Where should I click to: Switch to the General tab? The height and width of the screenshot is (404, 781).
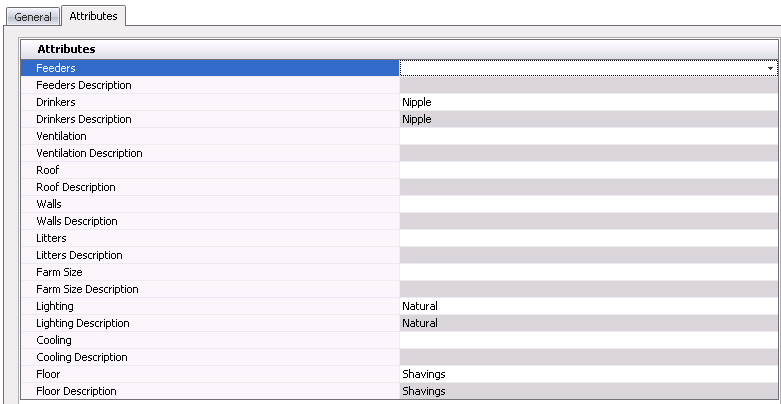pyautogui.click(x=33, y=17)
